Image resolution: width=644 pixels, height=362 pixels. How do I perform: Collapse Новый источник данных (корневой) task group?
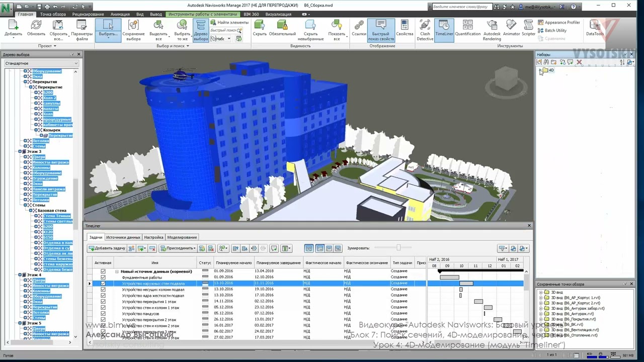coord(117,271)
